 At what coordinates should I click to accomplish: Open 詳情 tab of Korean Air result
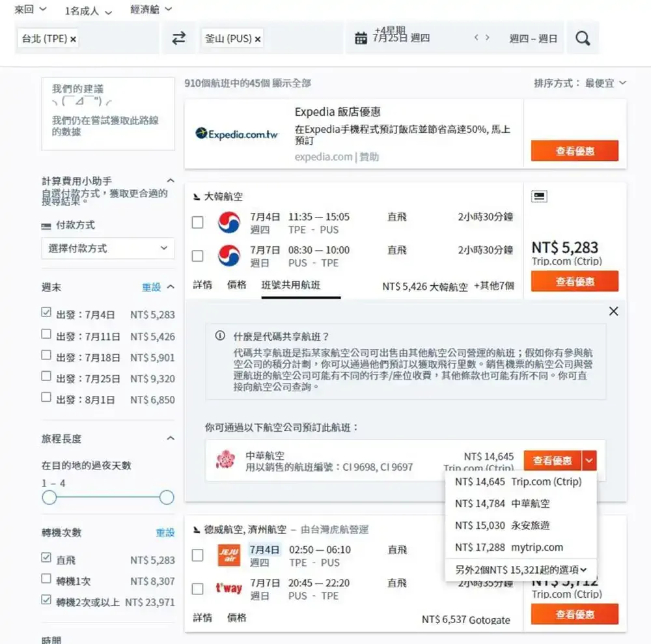pyautogui.click(x=202, y=285)
